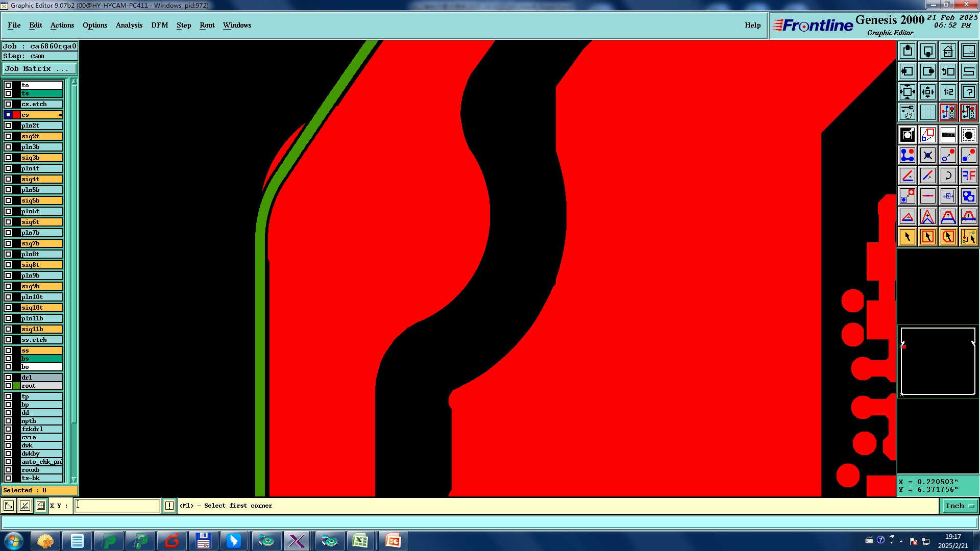Click the pan left view icon
The height and width of the screenshot is (551, 980).
point(908,71)
